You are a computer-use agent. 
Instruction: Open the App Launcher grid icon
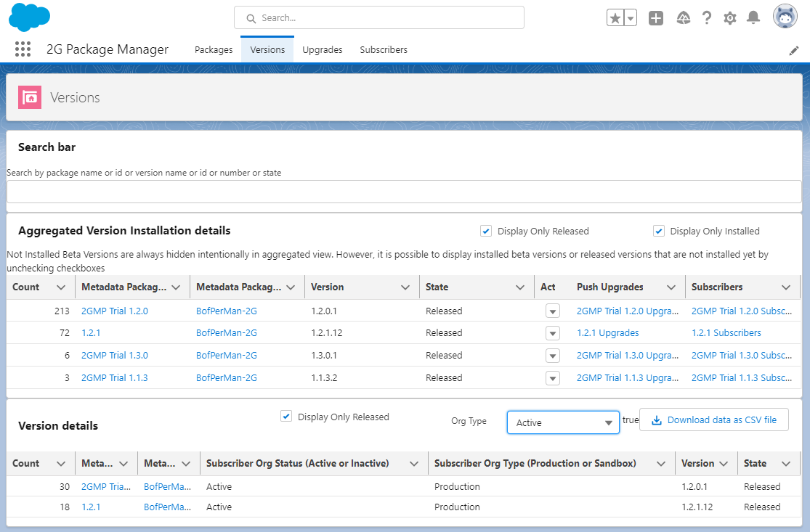(x=23, y=49)
